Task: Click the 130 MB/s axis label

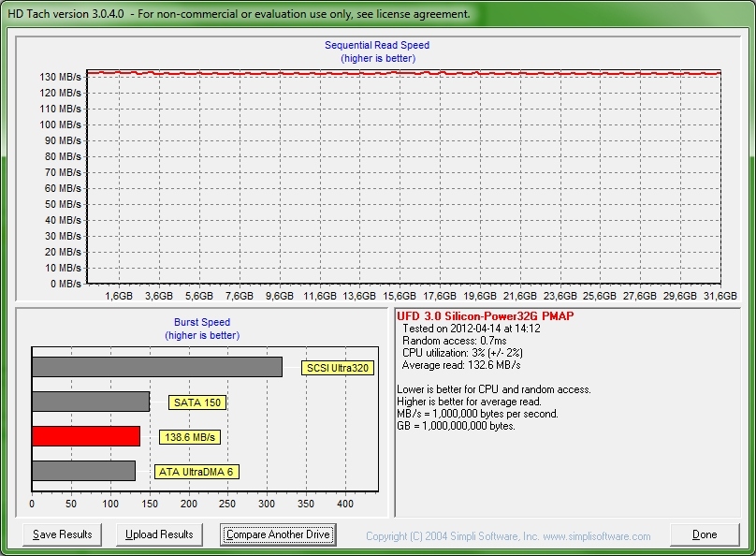Action: pos(60,77)
